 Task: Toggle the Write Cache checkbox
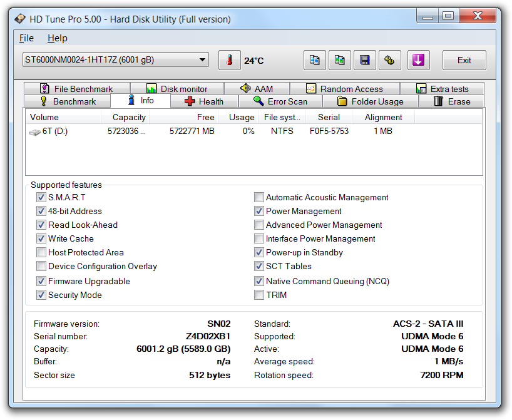(41, 239)
